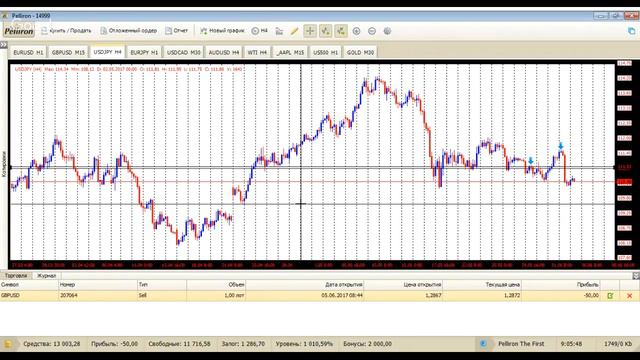Click Уровень: 1 010,59% in status bar
Image resolution: width=640 pixels, height=360 pixels.
pos(304,344)
